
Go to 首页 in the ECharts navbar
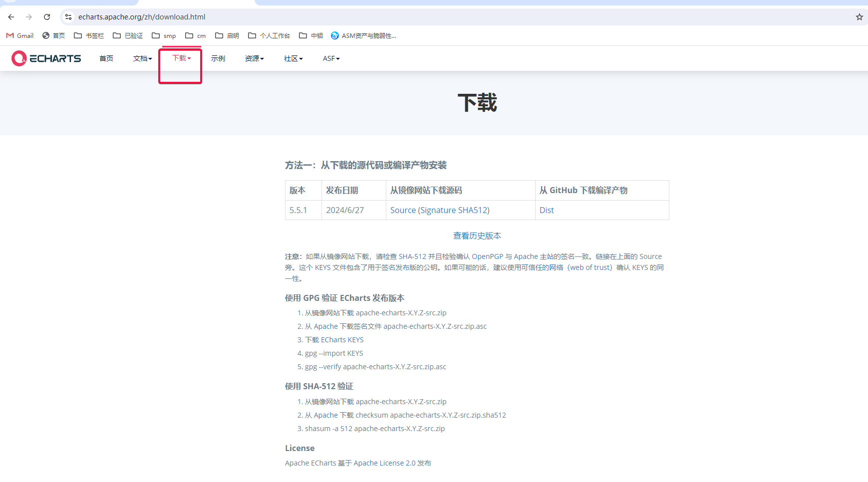click(x=106, y=58)
